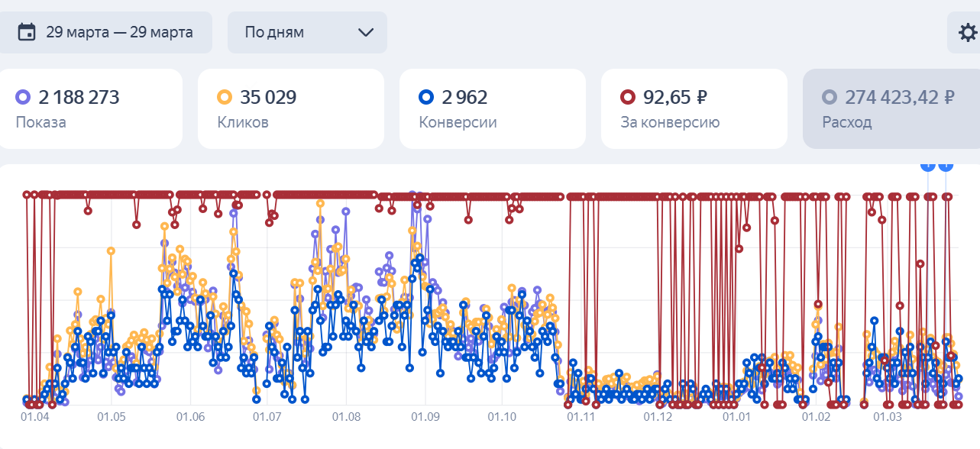Screen dimensions: 980x449
Task: Select the За конверсию metric card
Action: [694, 109]
